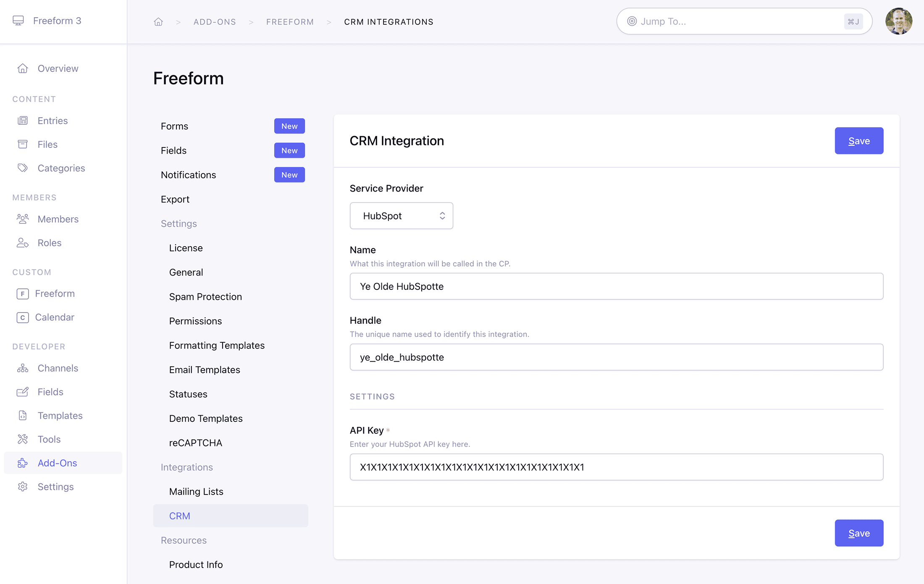Screen dimensions: 924x584
Task: Click the bottom Save button
Action: pos(859,532)
